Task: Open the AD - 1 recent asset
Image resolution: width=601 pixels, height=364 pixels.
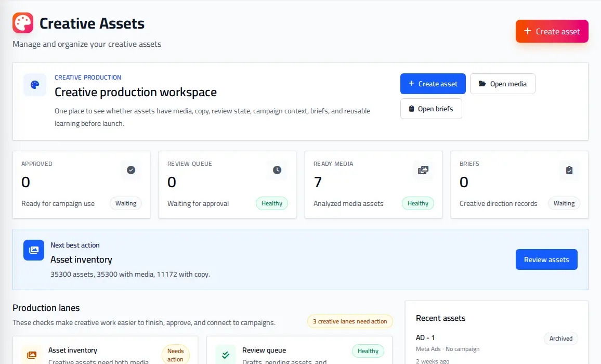Action: point(425,337)
